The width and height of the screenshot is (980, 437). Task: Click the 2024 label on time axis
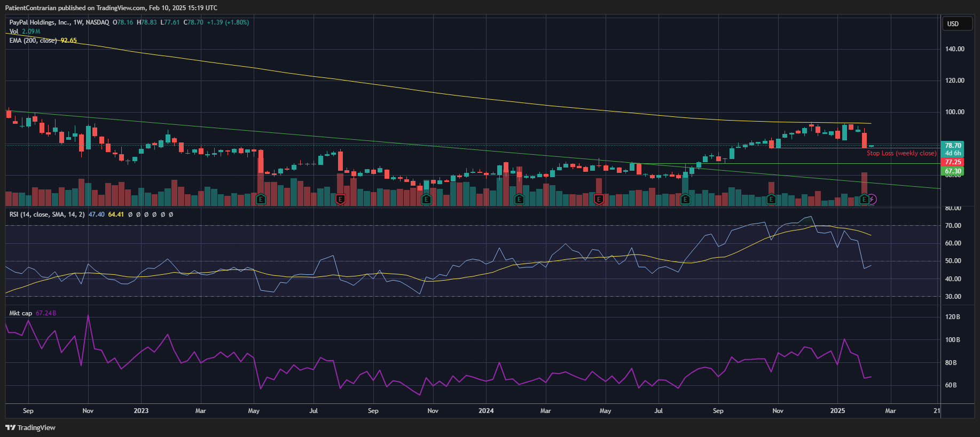486,411
